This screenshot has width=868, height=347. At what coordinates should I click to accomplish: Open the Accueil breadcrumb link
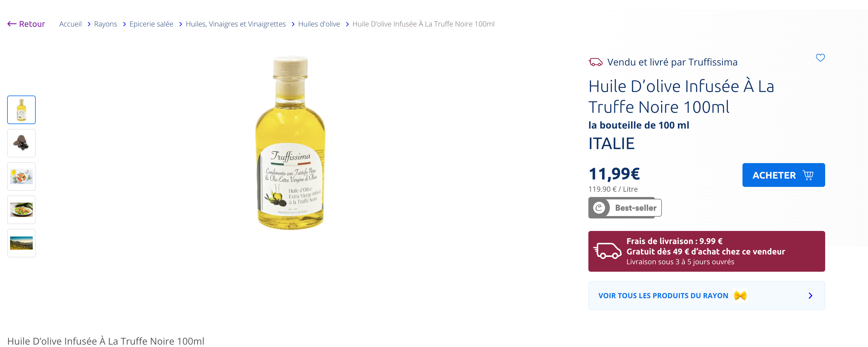click(x=70, y=24)
